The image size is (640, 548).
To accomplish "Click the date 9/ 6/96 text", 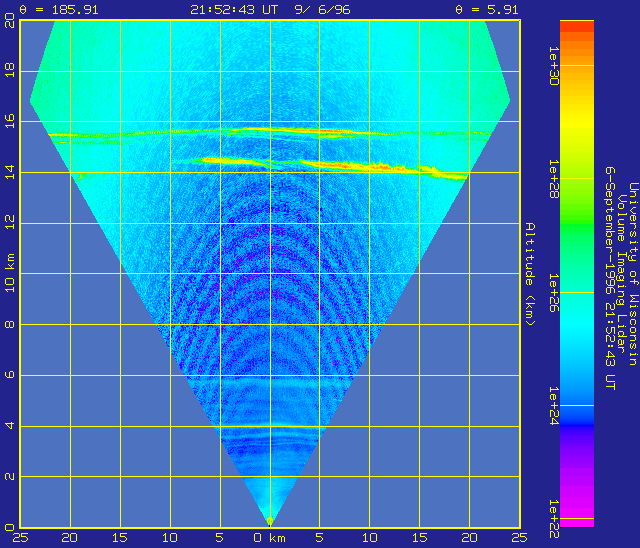I will pyautogui.click(x=322, y=10).
